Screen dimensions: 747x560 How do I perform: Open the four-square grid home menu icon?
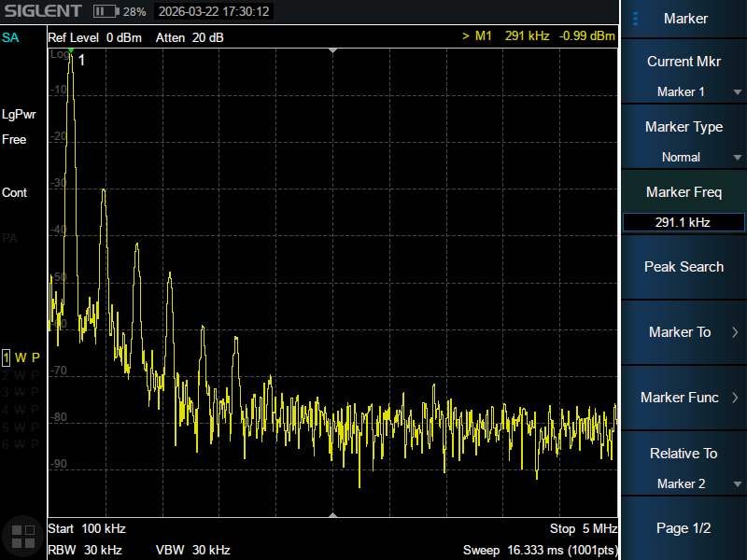coord(21,536)
